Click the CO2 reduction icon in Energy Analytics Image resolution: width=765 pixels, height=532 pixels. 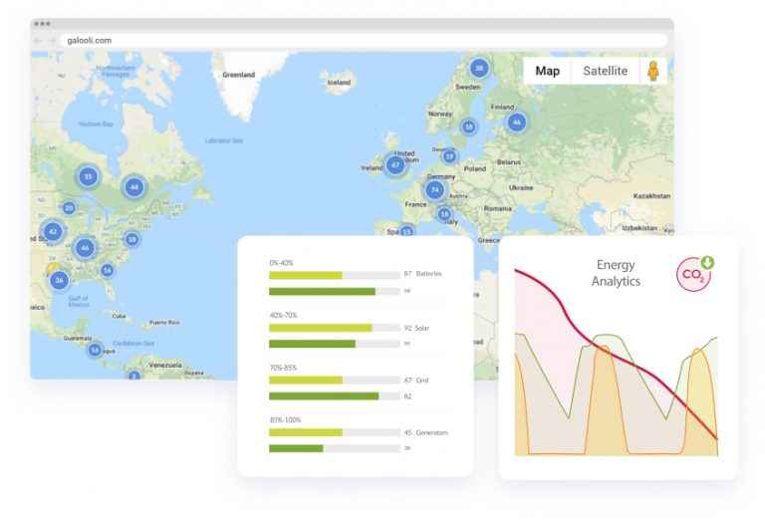click(694, 274)
